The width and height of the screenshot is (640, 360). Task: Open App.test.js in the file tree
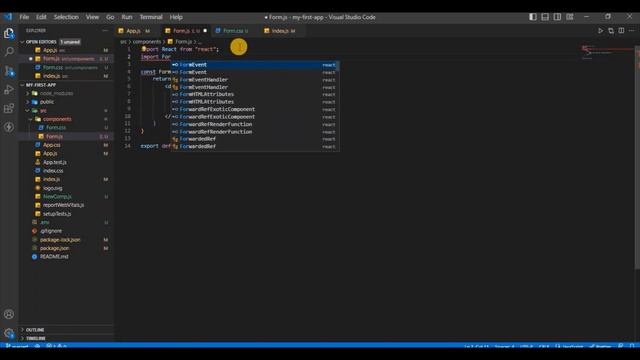click(55, 162)
